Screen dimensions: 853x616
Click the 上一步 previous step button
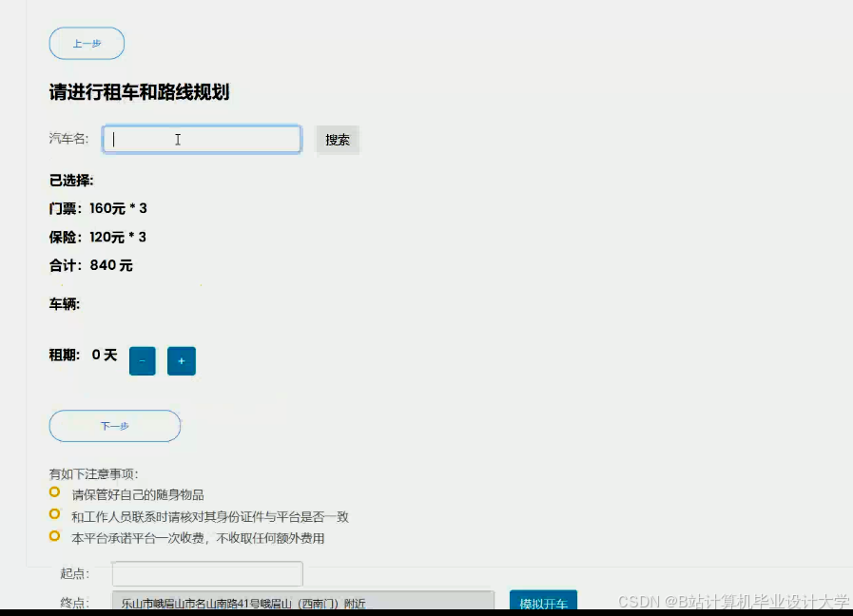point(87,44)
